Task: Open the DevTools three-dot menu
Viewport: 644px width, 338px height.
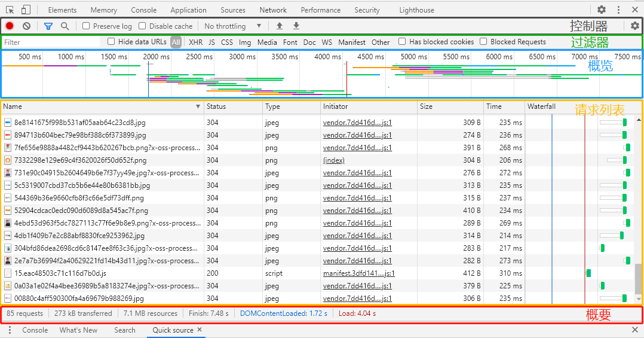Action: pyautogui.click(x=618, y=10)
